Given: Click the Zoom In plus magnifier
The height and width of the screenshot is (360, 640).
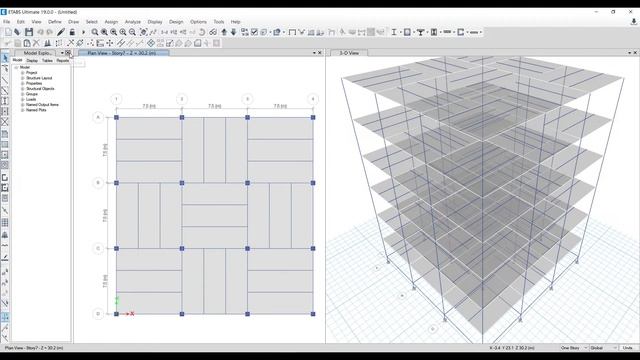Looking at the screenshot, I should click(123, 32).
